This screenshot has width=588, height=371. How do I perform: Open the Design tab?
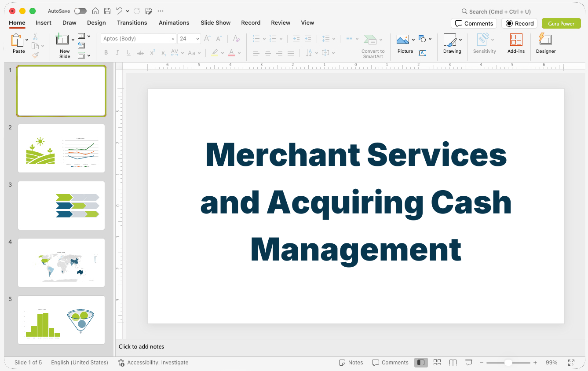(x=96, y=23)
